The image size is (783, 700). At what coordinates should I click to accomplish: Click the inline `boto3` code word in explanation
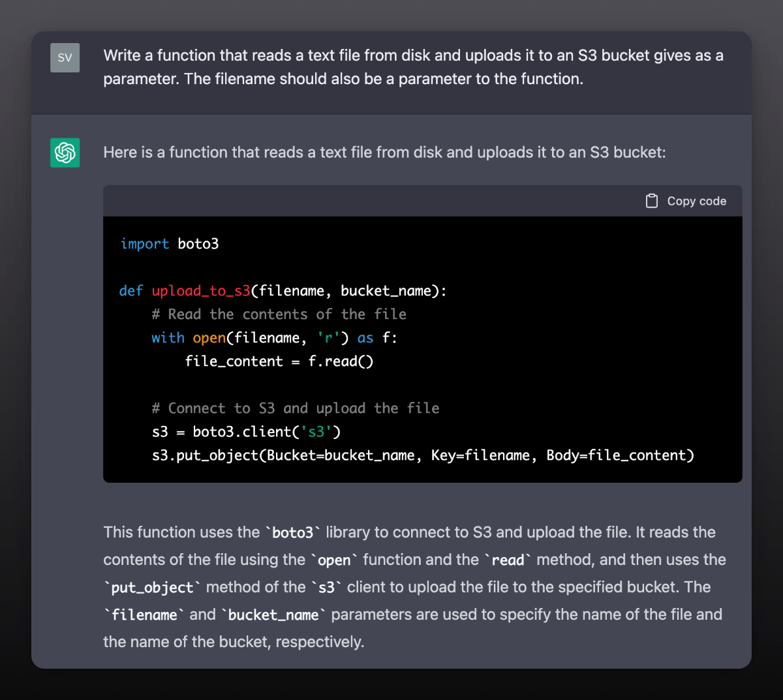click(x=293, y=533)
